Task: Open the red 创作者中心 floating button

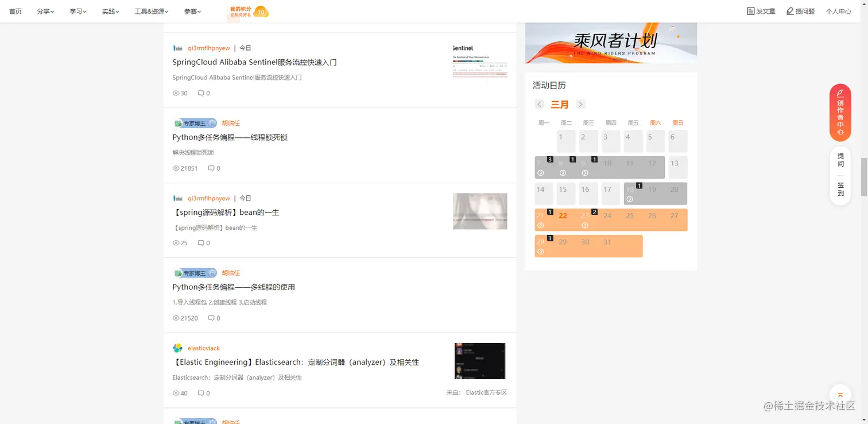Action: [840, 113]
